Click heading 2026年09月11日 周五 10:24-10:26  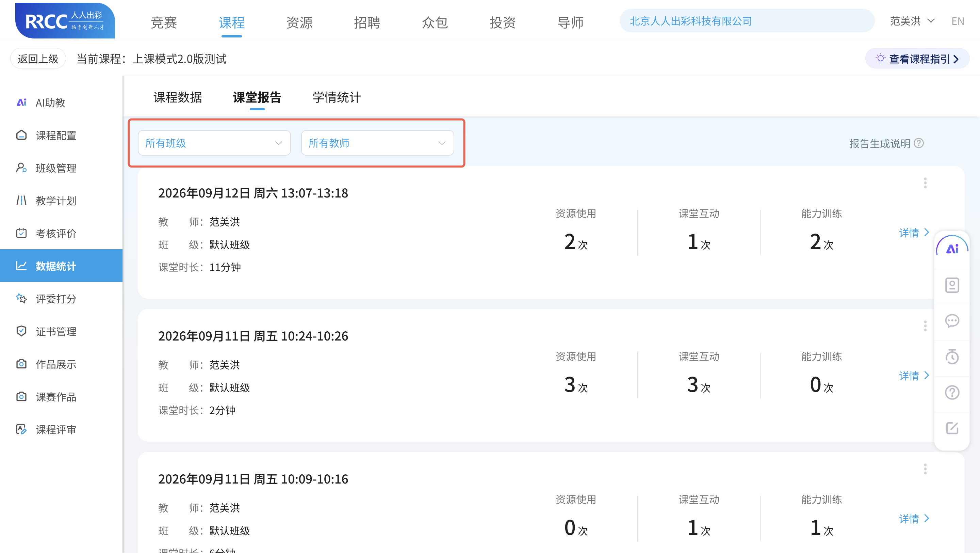coord(253,336)
